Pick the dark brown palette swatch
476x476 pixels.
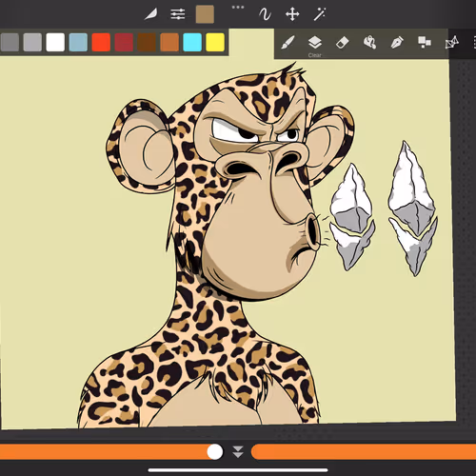pos(147,42)
